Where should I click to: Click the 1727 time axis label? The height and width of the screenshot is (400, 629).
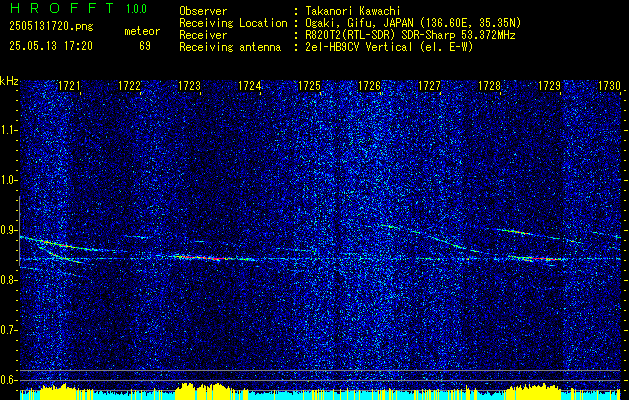[x=429, y=86]
